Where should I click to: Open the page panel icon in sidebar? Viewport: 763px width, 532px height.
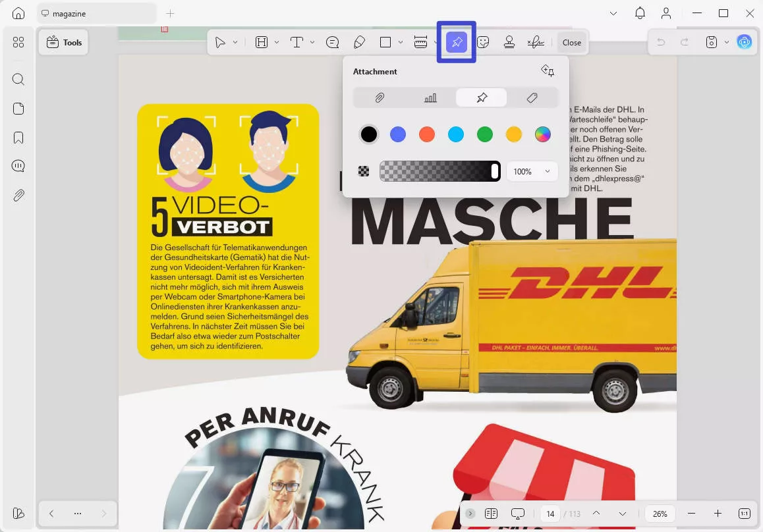18,109
